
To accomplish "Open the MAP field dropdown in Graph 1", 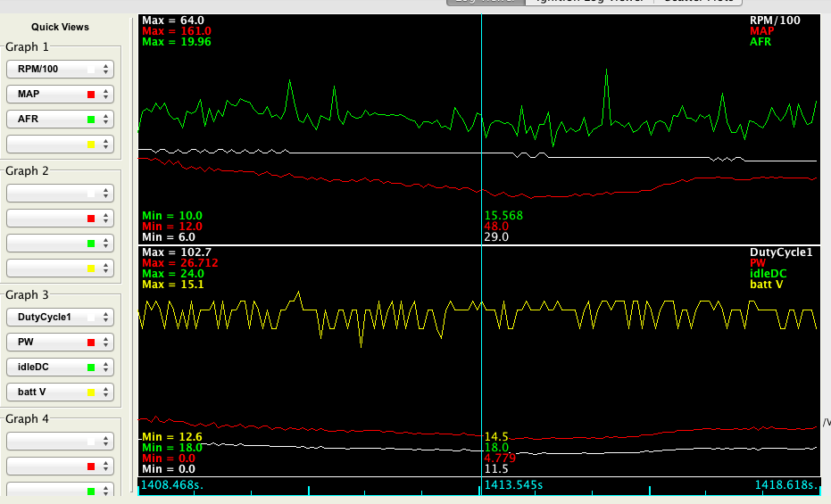I will click(59, 94).
